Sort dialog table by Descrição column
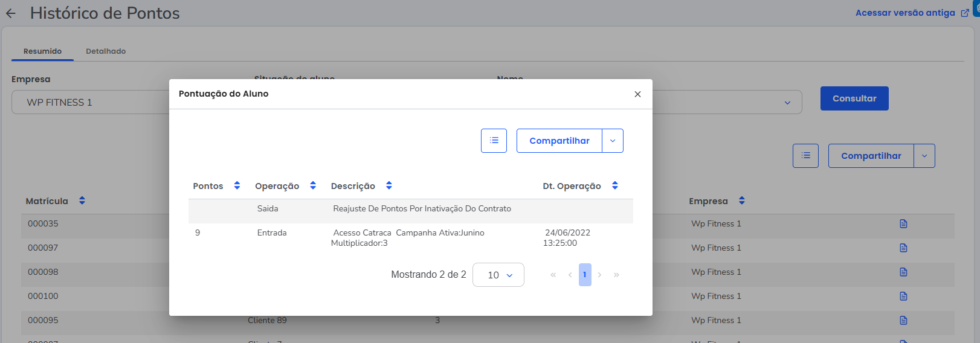Screen dimensions: 980x343 tap(389, 186)
